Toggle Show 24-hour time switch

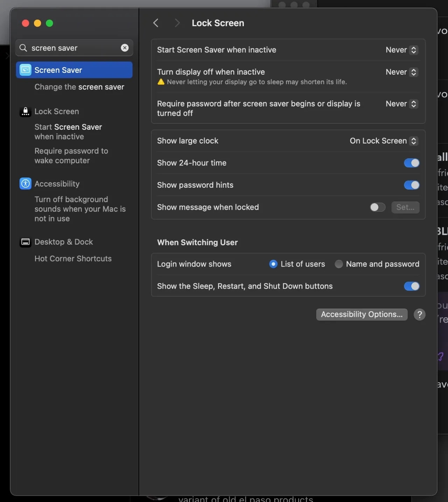pos(412,163)
